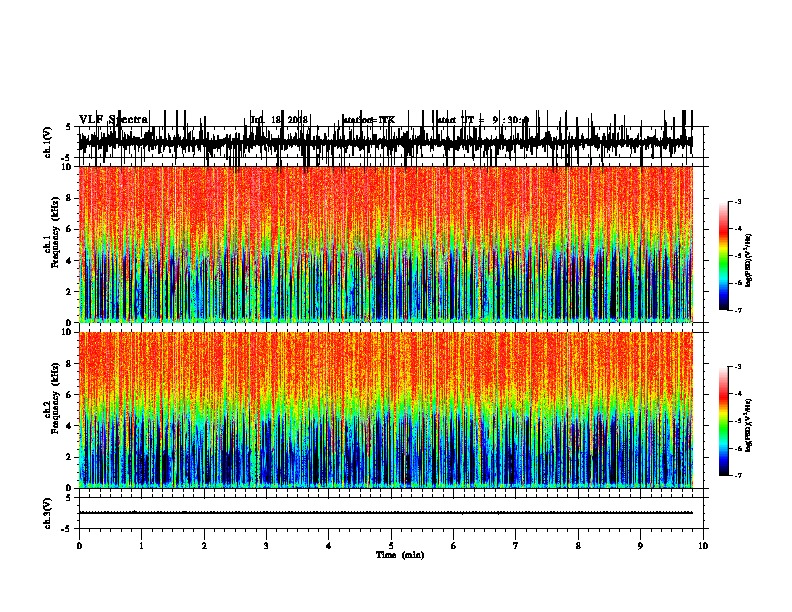
Task: Click the "-7" label on ch.1 color bar
Action: (737, 310)
